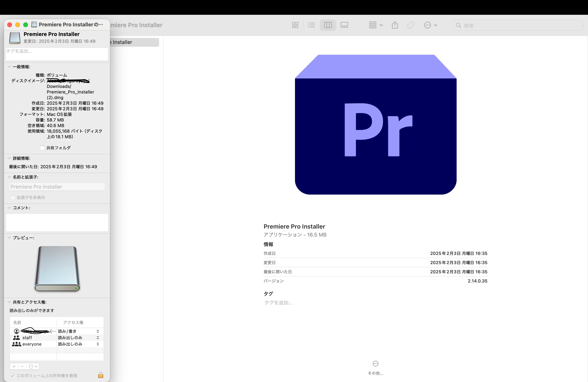Click その他... button under preview
The height and width of the screenshot is (382, 588).
[x=375, y=364]
